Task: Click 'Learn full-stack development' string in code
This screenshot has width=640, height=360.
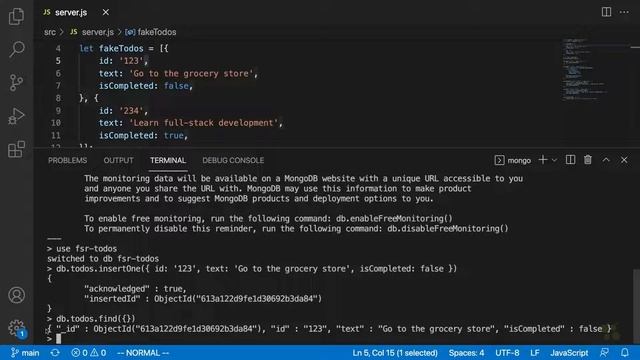Action: (204, 123)
